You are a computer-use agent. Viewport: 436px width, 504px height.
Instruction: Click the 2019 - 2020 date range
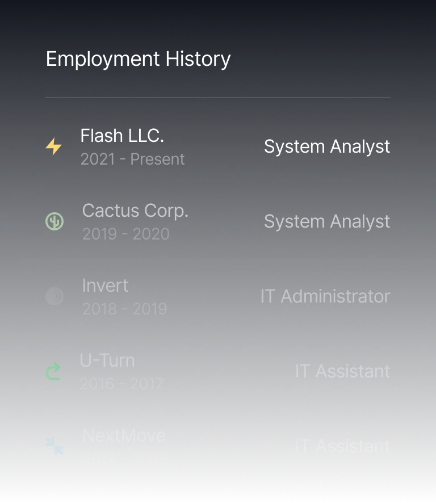(x=126, y=234)
